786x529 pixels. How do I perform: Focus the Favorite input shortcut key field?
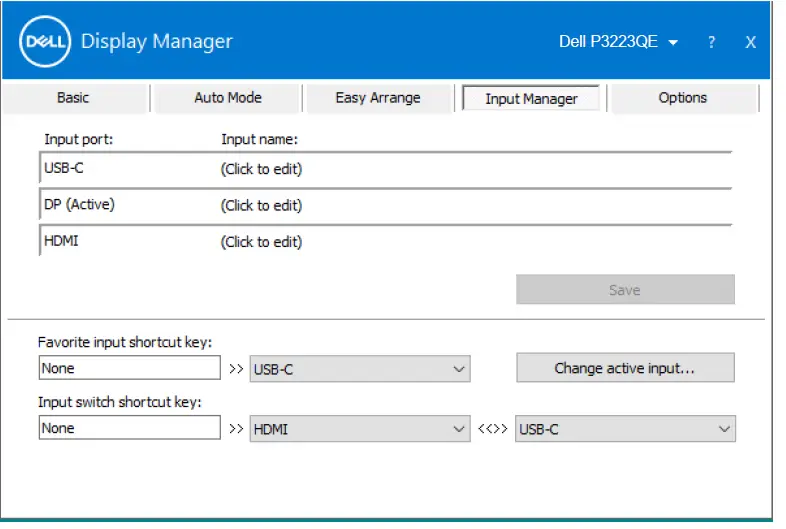coord(129,368)
